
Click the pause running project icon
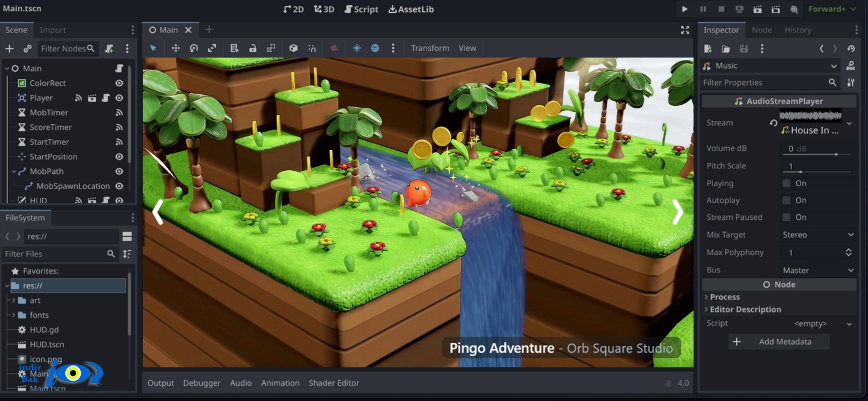[703, 9]
